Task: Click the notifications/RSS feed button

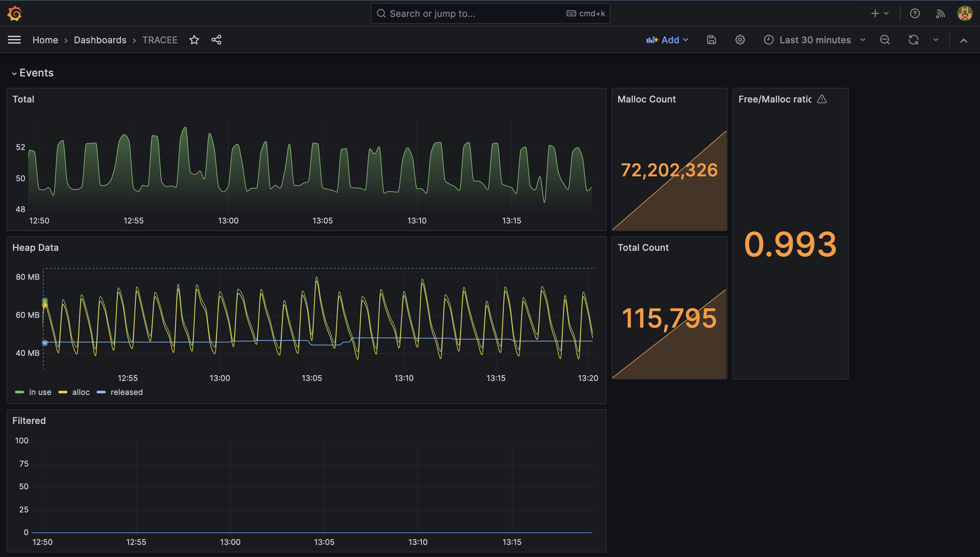Action: (940, 13)
